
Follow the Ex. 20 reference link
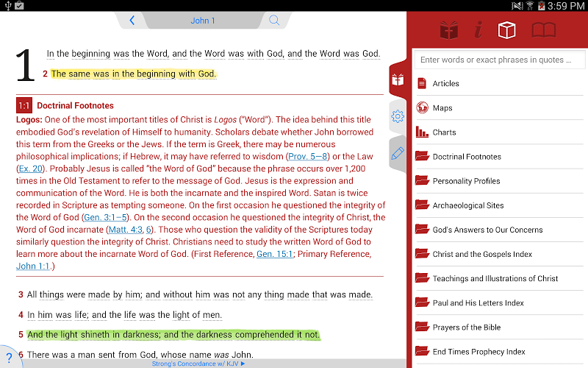tap(30, 169)
